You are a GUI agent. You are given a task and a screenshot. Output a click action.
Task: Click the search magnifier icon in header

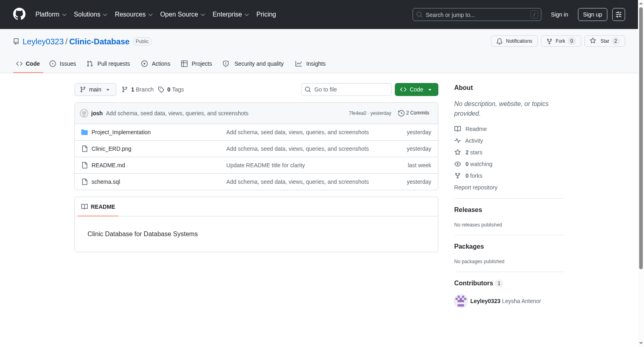click(419, 15)
